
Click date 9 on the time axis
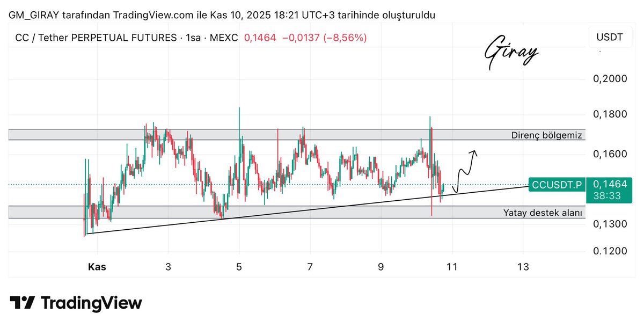click(x=381, y=267)
